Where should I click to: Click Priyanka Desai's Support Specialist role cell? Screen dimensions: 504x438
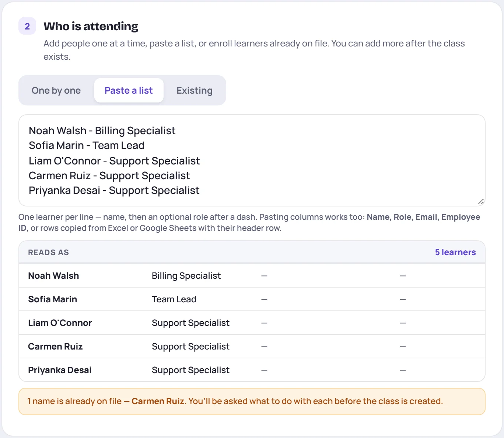click(x=190, y=370)
